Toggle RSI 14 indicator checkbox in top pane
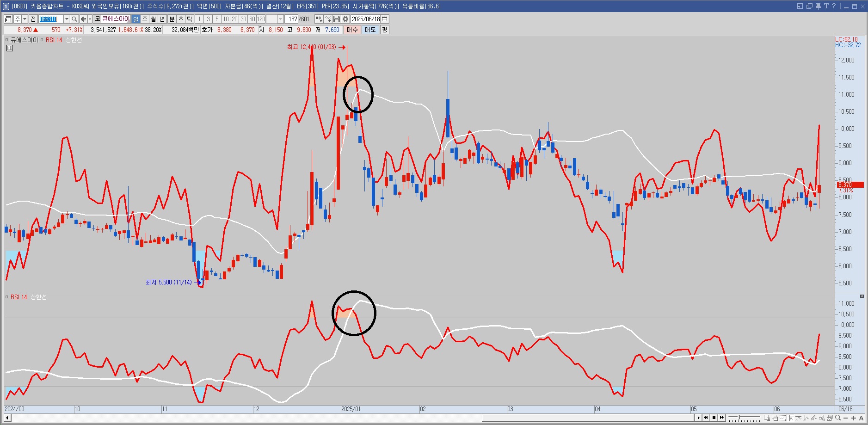 pyautogui.click(x=42, y=40)
